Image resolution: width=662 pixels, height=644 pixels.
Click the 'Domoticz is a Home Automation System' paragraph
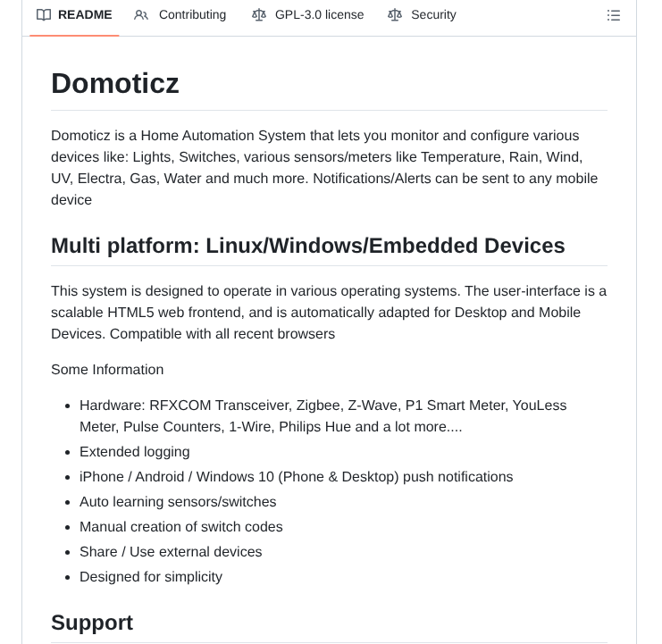click(x=324, y=168)
